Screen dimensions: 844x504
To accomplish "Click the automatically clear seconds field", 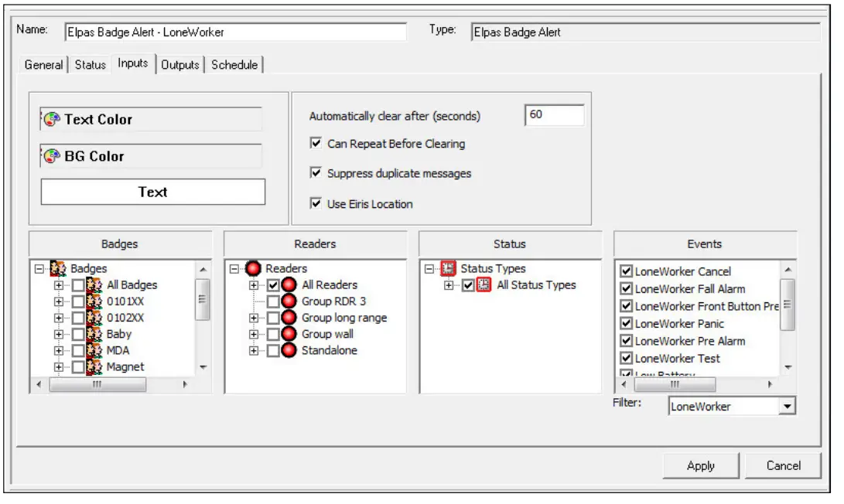I will (555, 115).
